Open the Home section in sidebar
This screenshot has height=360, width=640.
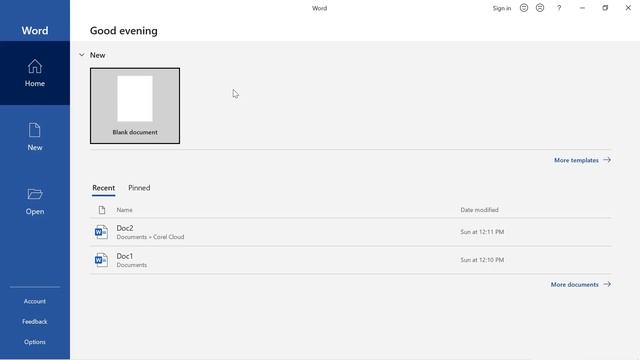[35, 73]
